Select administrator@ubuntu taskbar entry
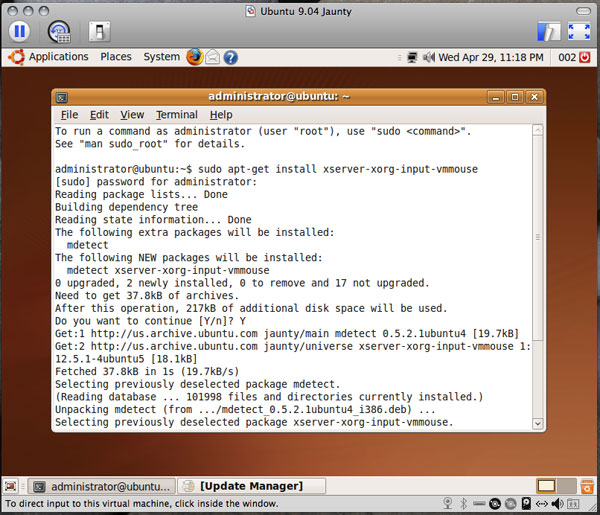The height and width of the screenshot is (515, 600). [x=102, y=486]
